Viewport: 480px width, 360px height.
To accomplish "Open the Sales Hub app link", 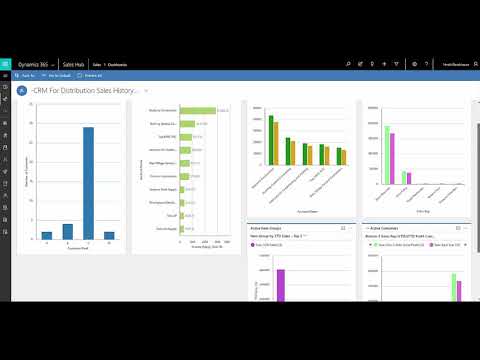I will [x=73, y=65].
